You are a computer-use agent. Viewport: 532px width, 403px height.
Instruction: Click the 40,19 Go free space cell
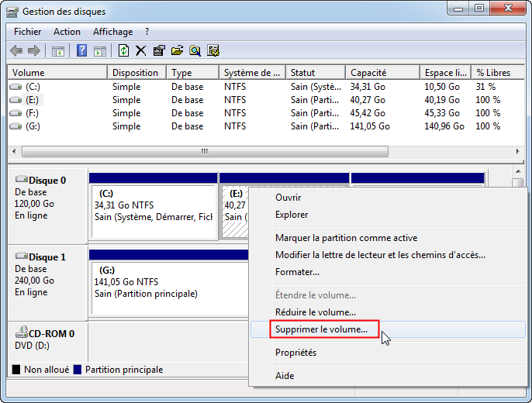pyautogui.click(x=442, y=100)
